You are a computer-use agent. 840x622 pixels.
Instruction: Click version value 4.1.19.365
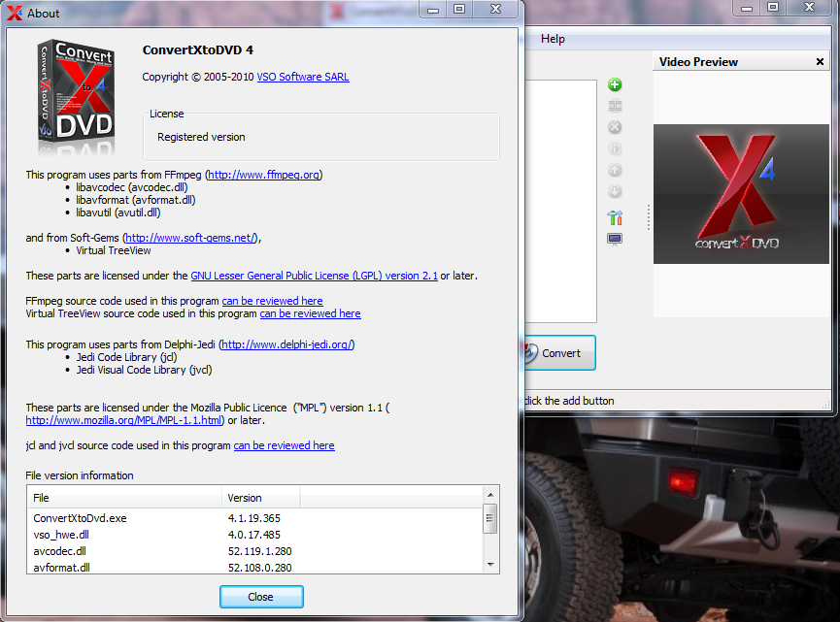(253, 518)
